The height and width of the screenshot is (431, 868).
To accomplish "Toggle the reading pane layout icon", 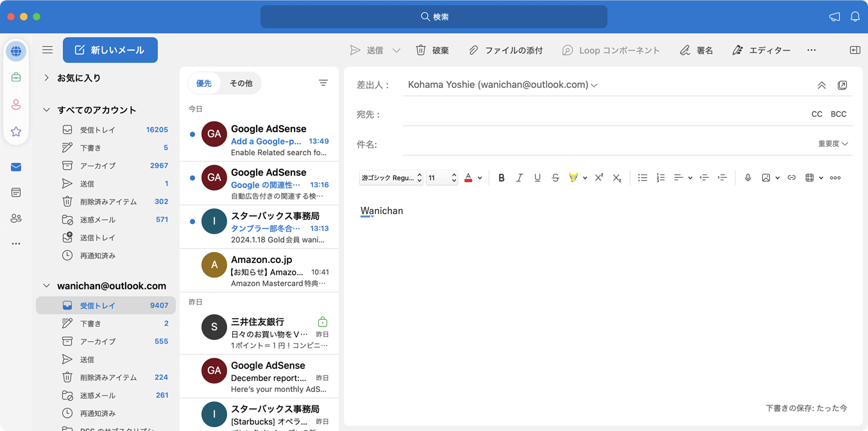I will tap(855, 50).
